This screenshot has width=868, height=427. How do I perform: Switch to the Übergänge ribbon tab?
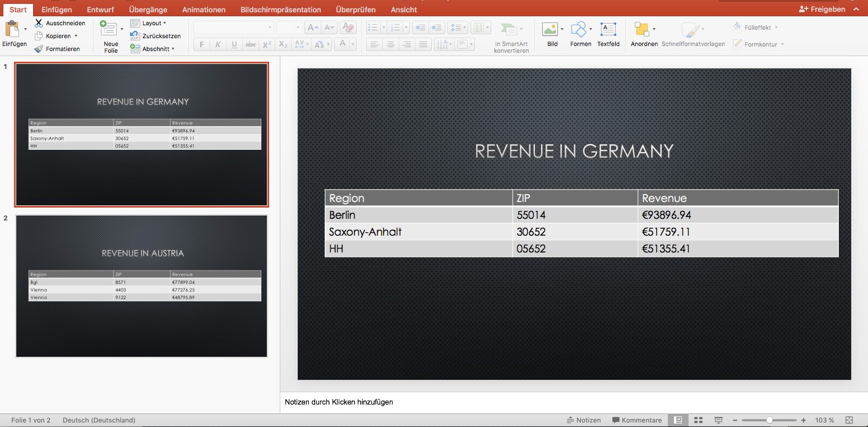(x=147, y=9)
